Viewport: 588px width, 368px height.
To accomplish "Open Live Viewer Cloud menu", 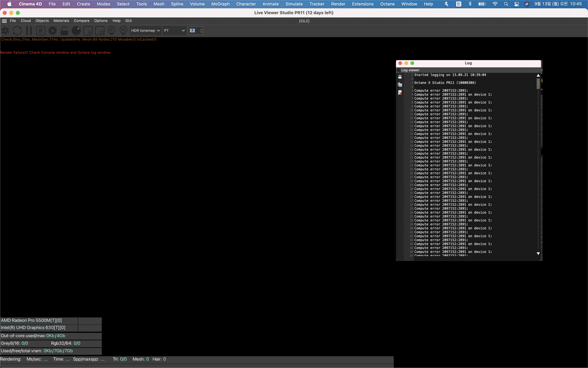I will pyautogui.click(x=26, y=21).
